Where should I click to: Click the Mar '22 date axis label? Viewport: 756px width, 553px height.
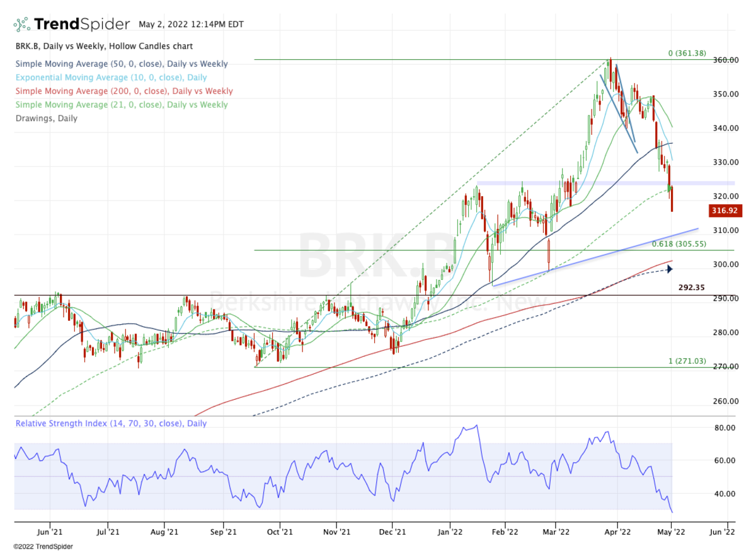pos(557,532)
